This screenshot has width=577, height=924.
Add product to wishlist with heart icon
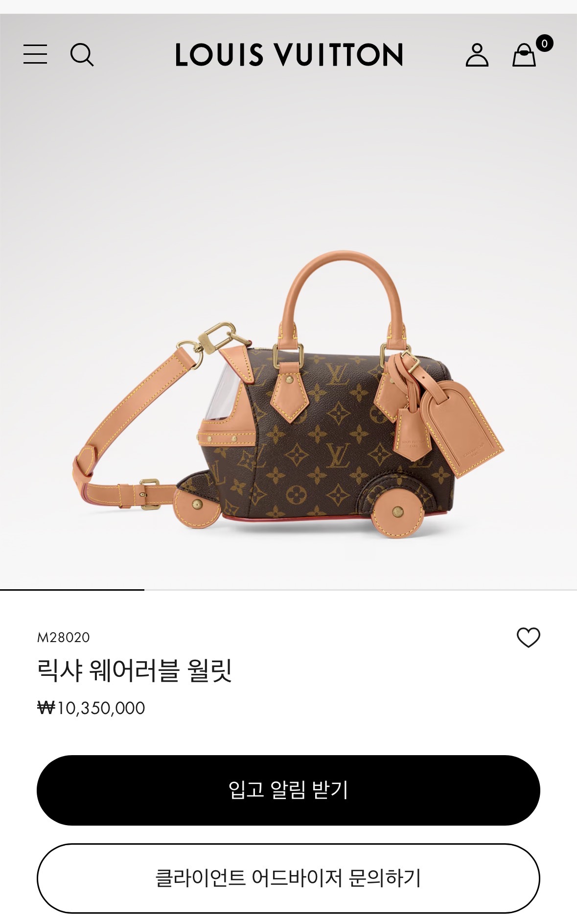click(529, 637)
